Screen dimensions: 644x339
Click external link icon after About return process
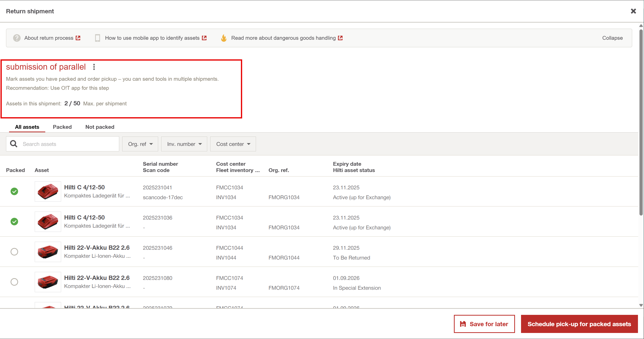click(78, 38)
